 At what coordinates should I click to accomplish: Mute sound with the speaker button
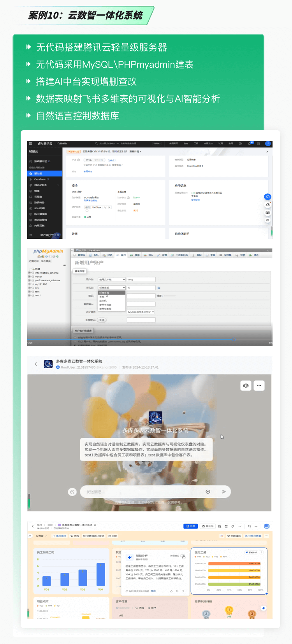pos(246,386)
